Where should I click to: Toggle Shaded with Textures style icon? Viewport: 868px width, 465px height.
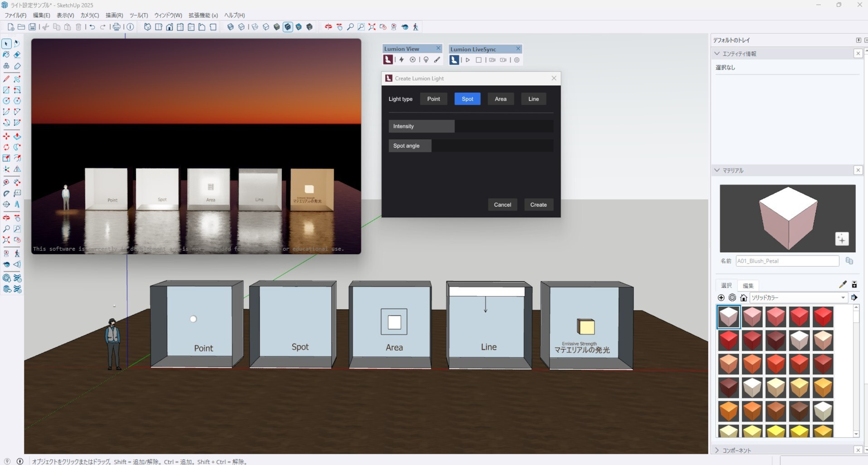[288, 27]
